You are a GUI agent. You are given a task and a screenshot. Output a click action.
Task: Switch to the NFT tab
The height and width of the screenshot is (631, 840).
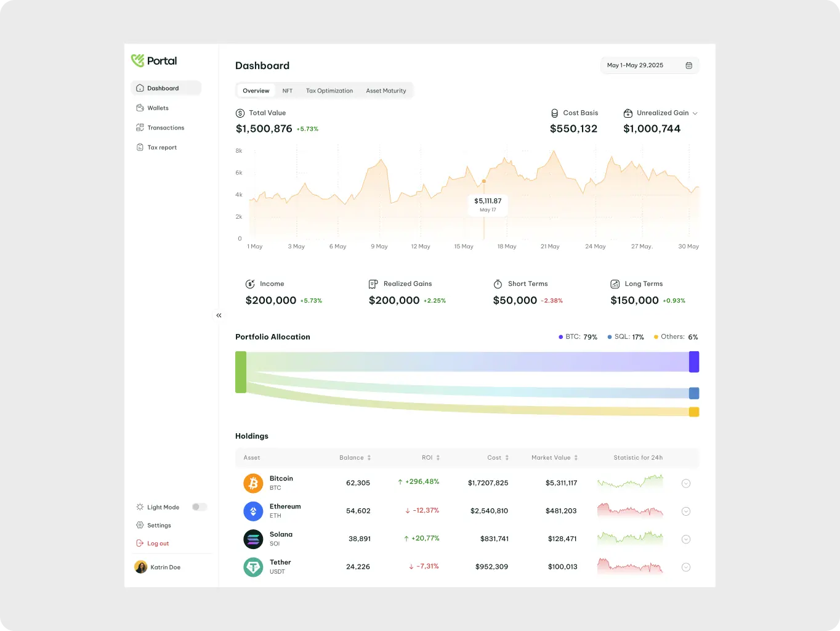pos(287,91)
